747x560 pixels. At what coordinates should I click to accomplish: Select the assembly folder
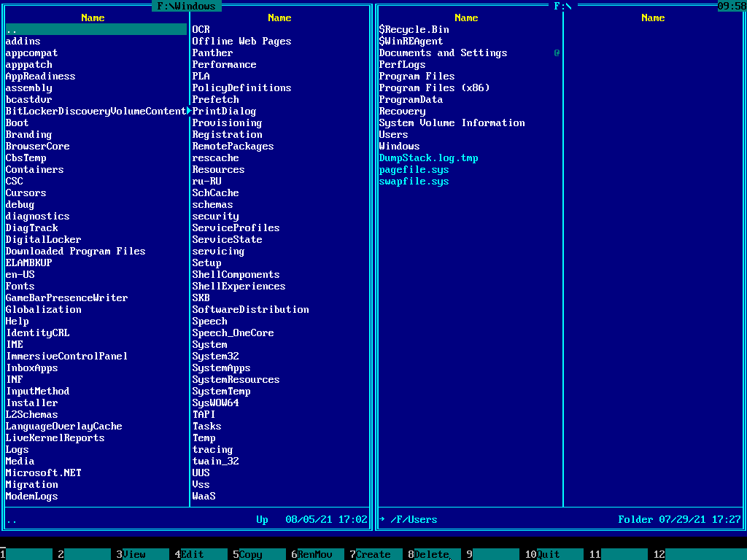pos(28,88)
